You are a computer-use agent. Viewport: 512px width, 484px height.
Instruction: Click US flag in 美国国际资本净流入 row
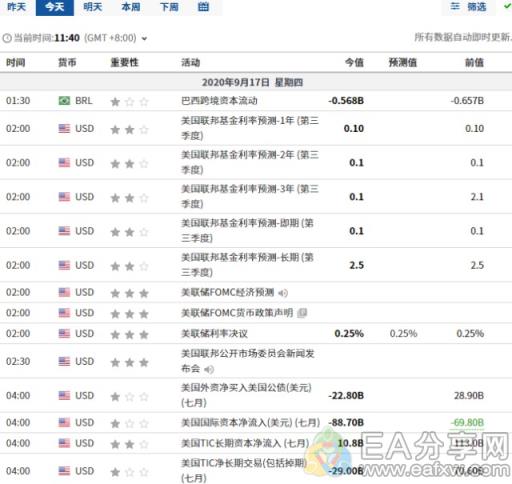pyautogui.click(x=64, y=422)
